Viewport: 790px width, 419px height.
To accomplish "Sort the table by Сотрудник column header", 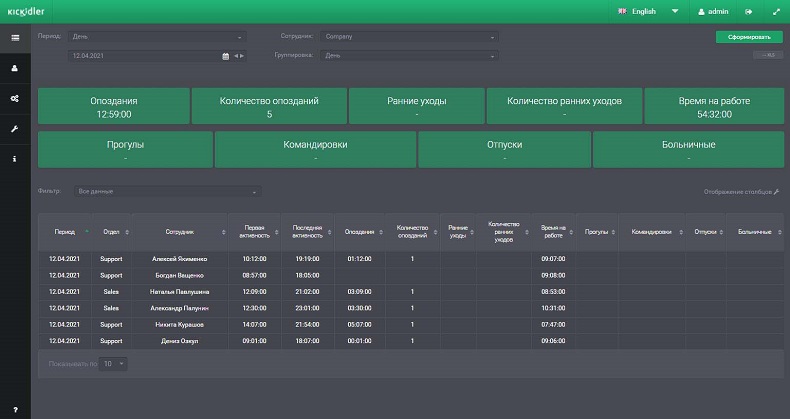I will pos(180,232).
